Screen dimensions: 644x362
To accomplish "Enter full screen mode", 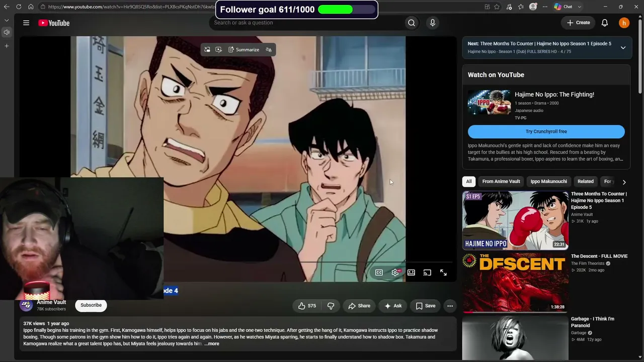I will (443, 273).
